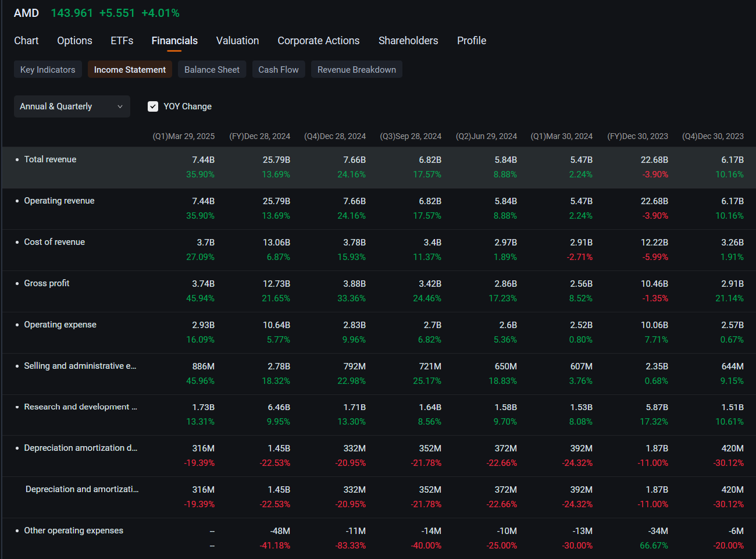This screenshot has width=756, height=559.
Task: Open the Balance Sheet view
Action: 212,70
